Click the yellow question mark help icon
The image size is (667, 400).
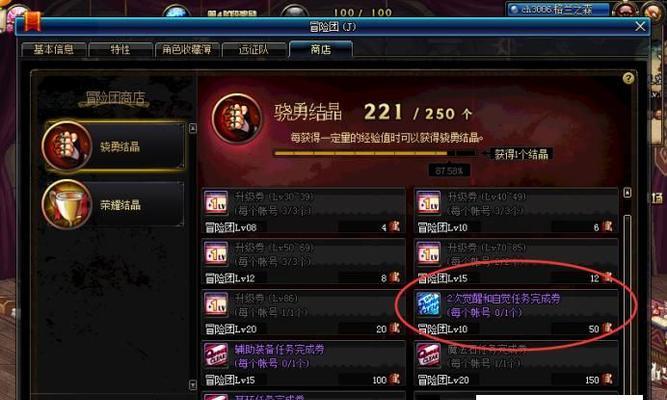click(x=628, y=78)
